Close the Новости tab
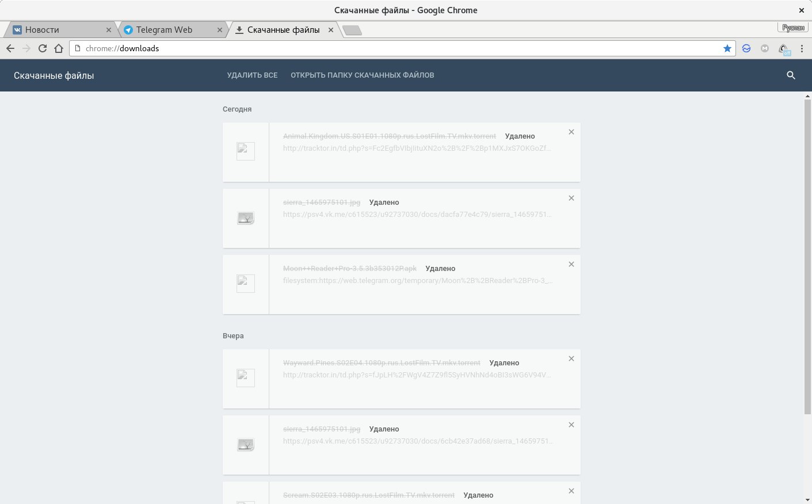812x504 pixels. (109, 30)
